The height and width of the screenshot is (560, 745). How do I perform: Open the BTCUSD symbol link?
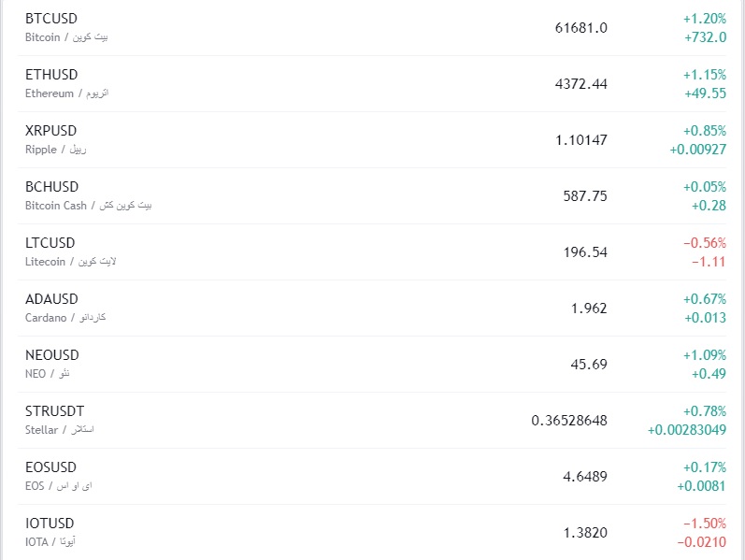[x=51, y=19]
